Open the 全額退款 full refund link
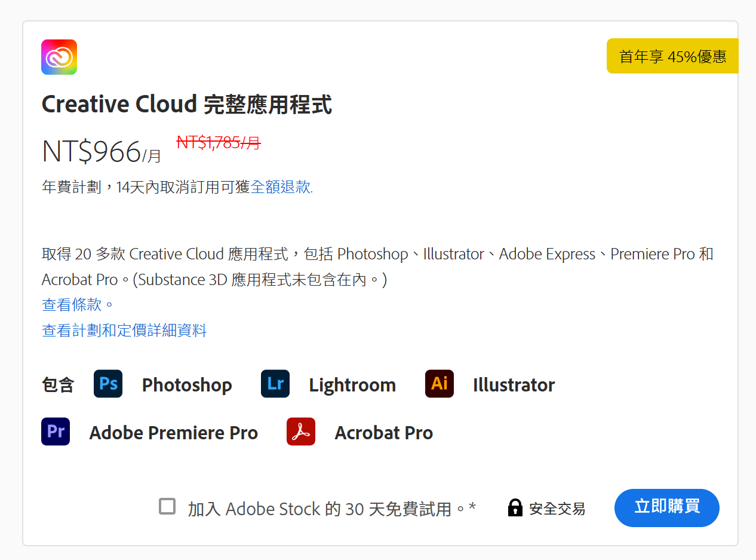This screenshot has width=756, height=560. pyautogui.click(x=281, y=187)
